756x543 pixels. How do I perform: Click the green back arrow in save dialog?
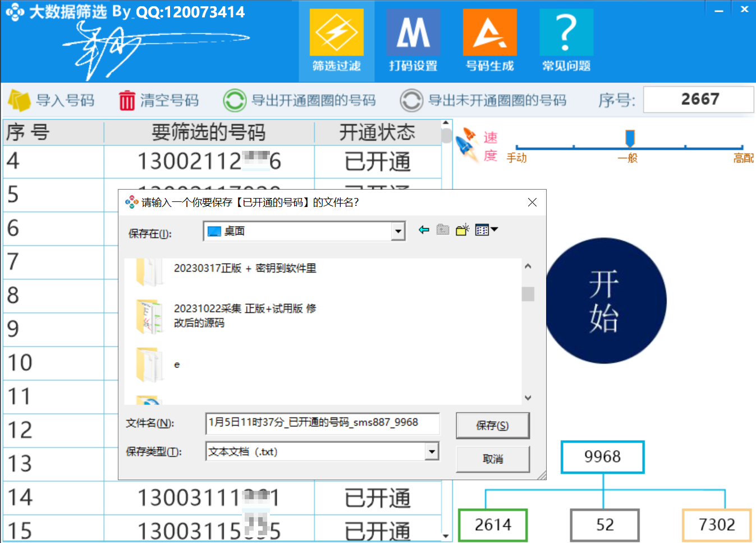424,229
